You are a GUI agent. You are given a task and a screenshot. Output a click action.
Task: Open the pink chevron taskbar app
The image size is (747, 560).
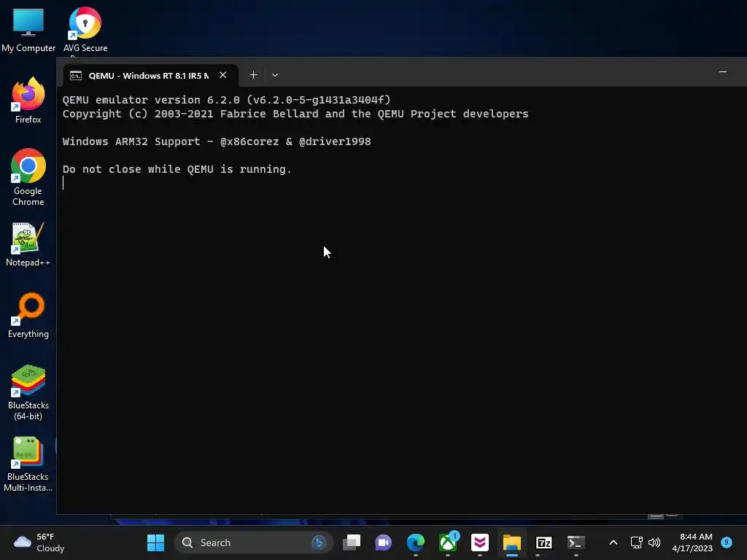[480, 542]
